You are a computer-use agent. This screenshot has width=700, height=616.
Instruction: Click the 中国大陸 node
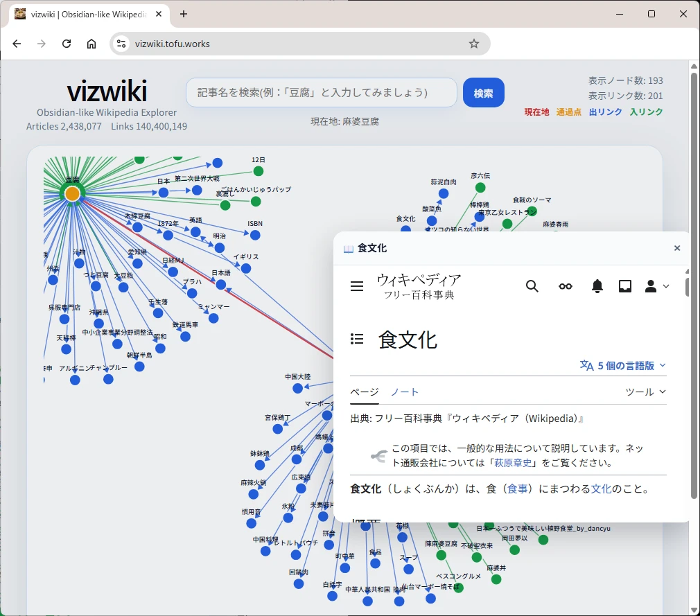point(298,388)
